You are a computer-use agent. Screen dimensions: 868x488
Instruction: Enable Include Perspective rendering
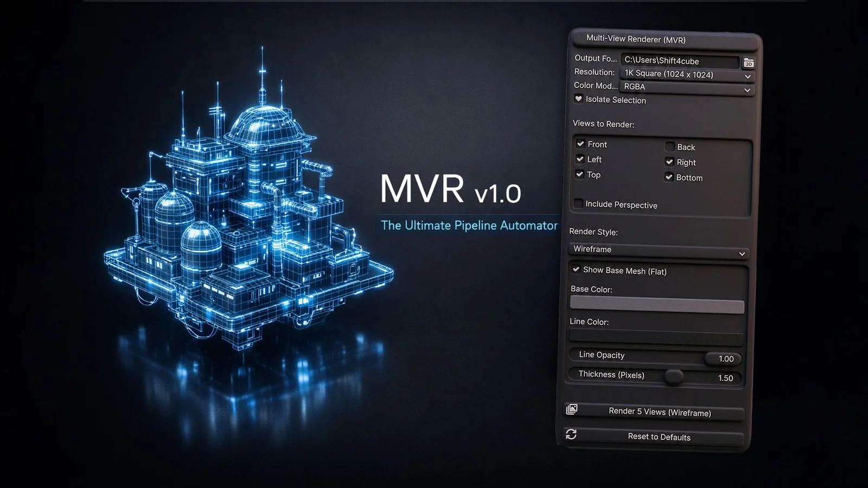click(579, 202)
